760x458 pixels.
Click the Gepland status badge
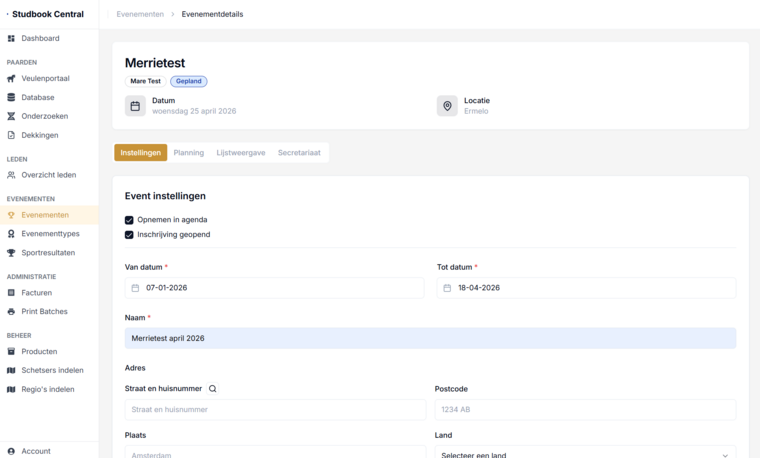point(189,81)
